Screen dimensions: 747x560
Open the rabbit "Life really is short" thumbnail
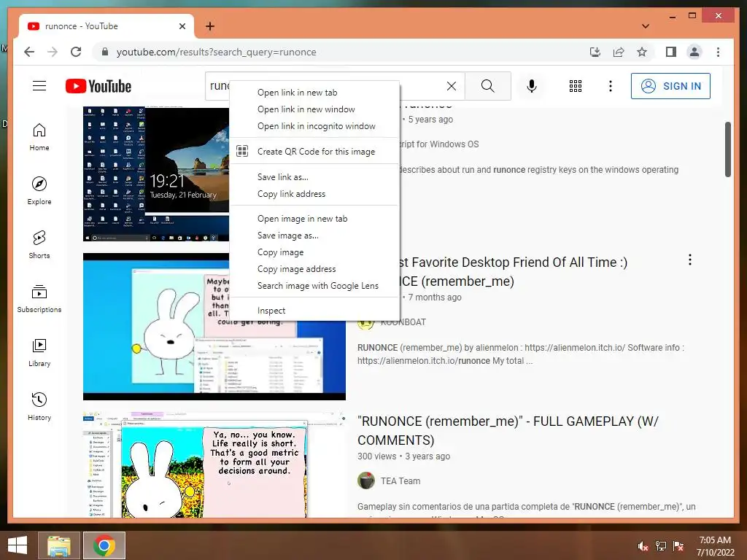(214, 464)
